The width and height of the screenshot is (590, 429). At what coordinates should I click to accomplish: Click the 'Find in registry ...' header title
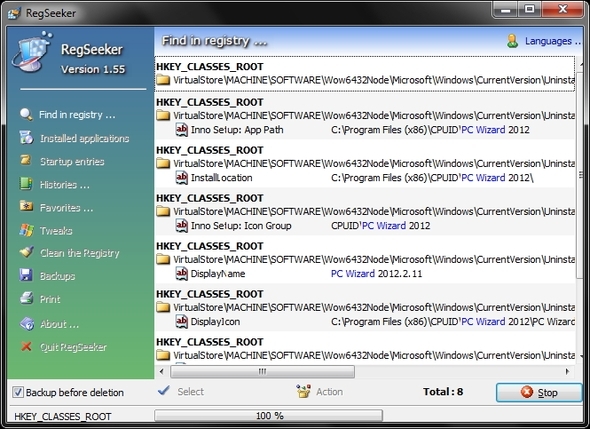tap(214, 41)
